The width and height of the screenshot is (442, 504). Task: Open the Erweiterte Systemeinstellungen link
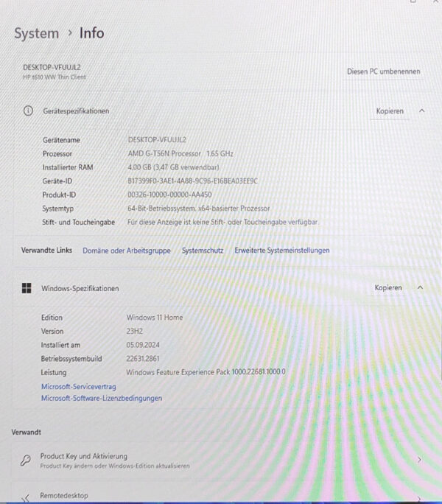281,251
